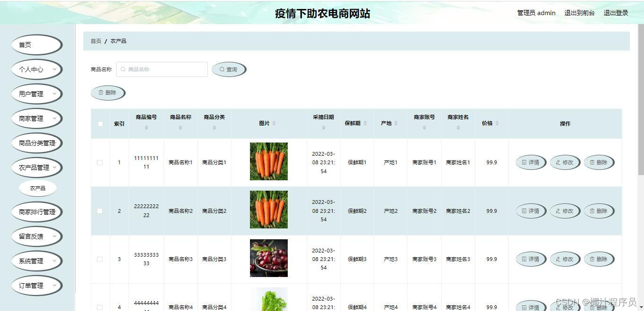Screen dimensions: 644x311
Task: Click 修改 for 商品名称3 row
Action: point(565,259)
